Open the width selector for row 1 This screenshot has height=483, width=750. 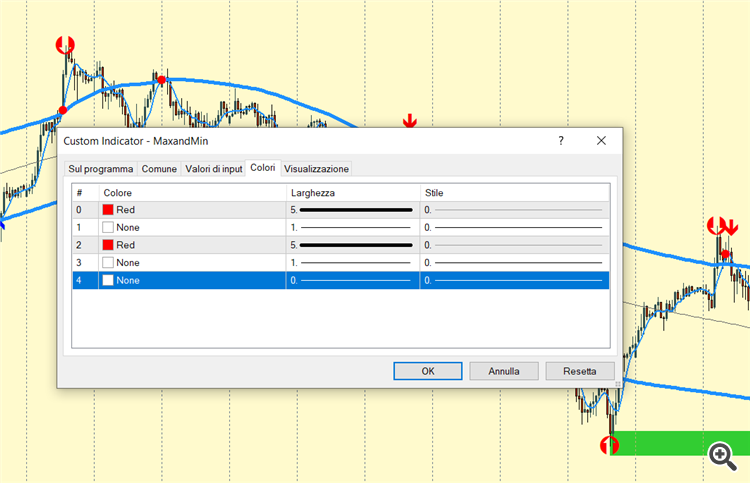click(353, 228)
